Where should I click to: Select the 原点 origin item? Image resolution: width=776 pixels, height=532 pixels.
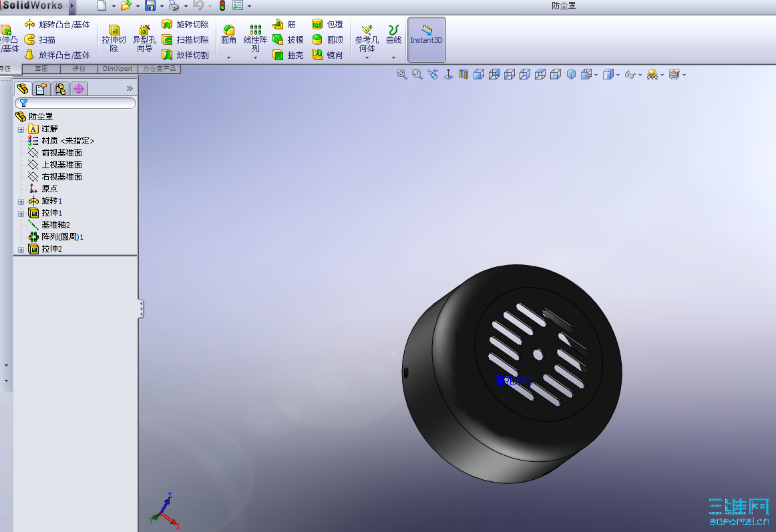(43, 188)
